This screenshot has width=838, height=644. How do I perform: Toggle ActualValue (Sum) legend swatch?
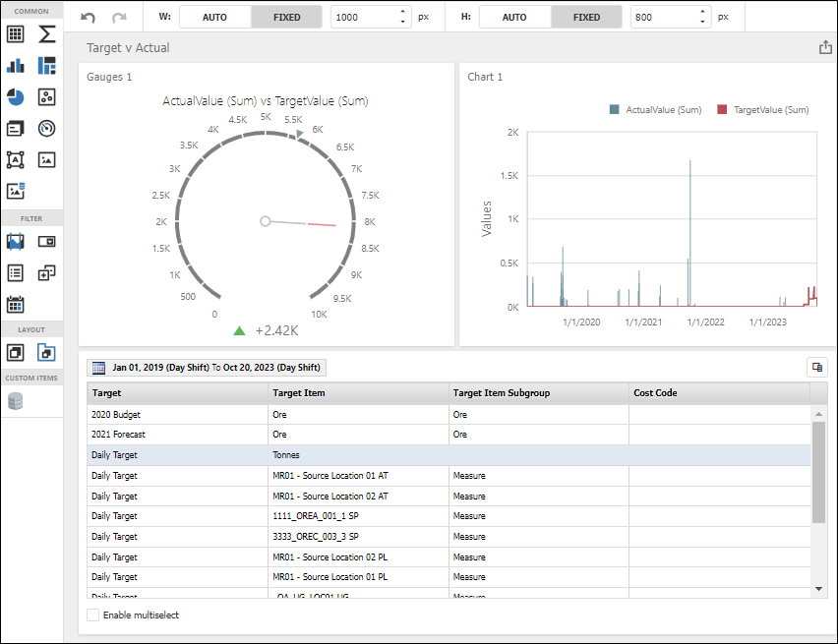(x=615, y=109)
